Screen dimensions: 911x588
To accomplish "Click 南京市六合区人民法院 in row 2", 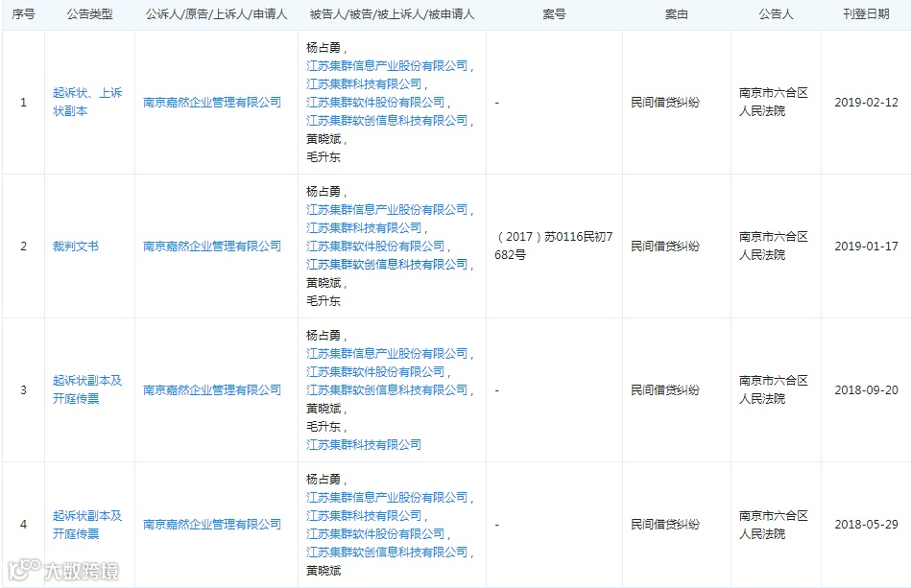I will [774, 246].
